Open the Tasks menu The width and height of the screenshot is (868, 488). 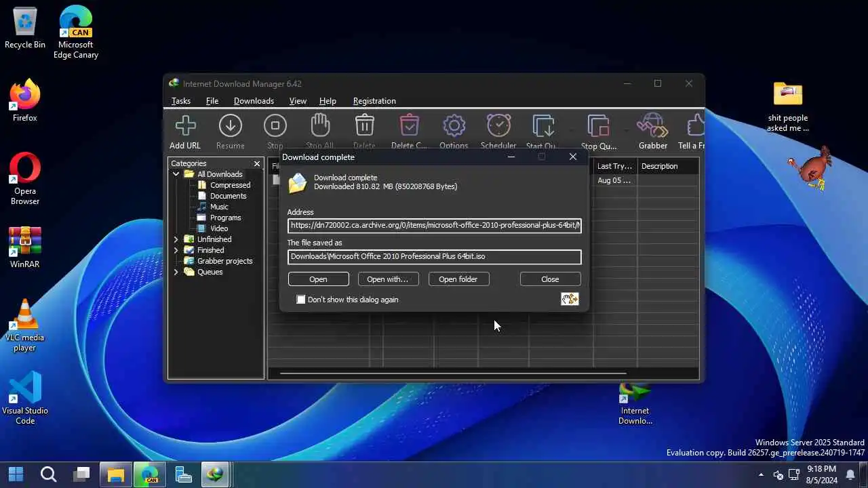[x=181, y=101]
